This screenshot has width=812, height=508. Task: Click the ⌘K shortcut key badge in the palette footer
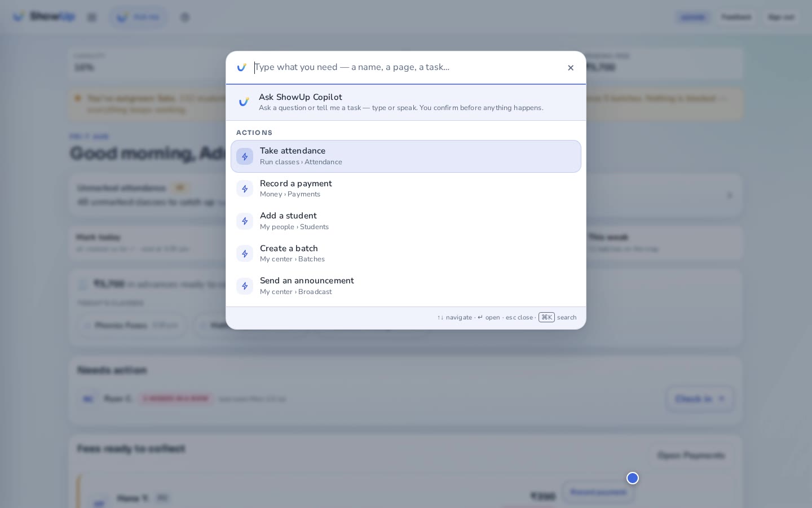pyautogui.click(x=546, y=317)
